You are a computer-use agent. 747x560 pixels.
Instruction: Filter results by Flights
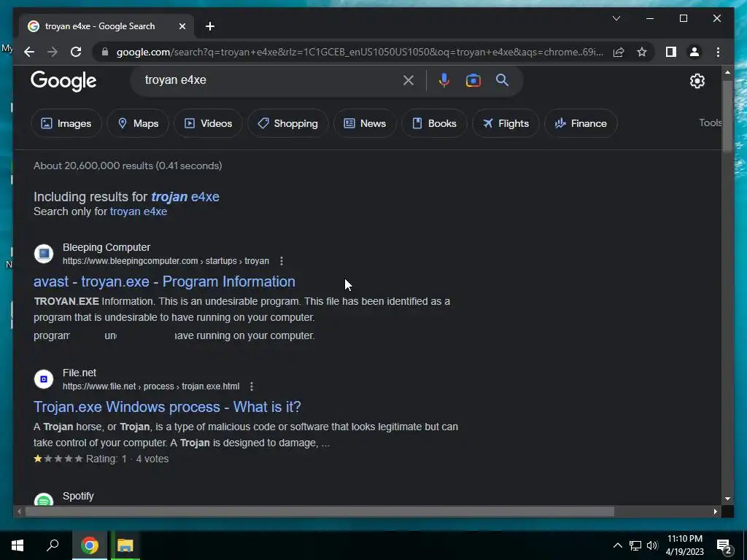[506, 123]
